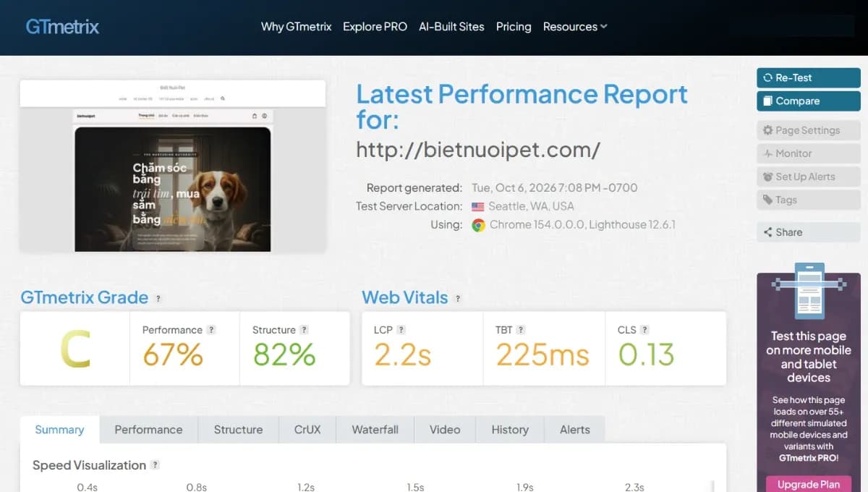Switch to the Summary tab
Screen dimensions: 868x492
click(59, 430)
